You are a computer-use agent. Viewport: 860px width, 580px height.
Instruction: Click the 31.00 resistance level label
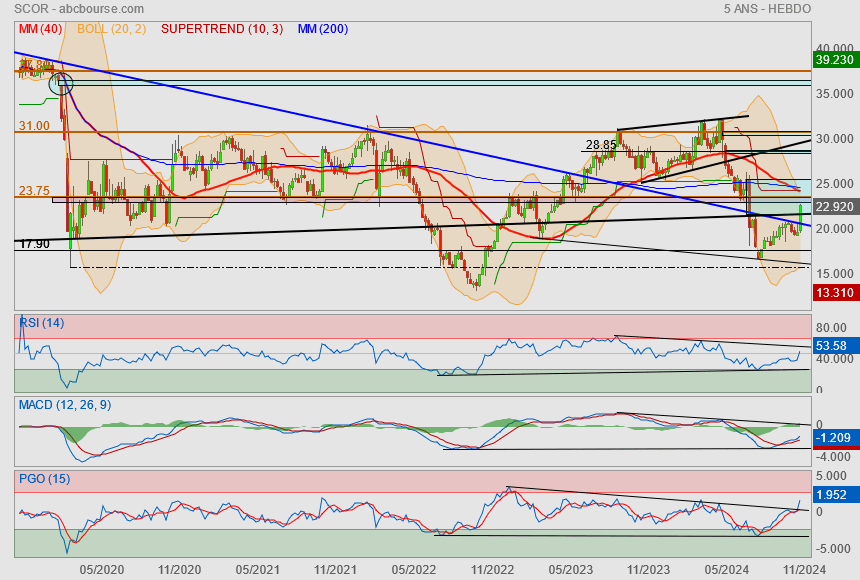[34, 126]
